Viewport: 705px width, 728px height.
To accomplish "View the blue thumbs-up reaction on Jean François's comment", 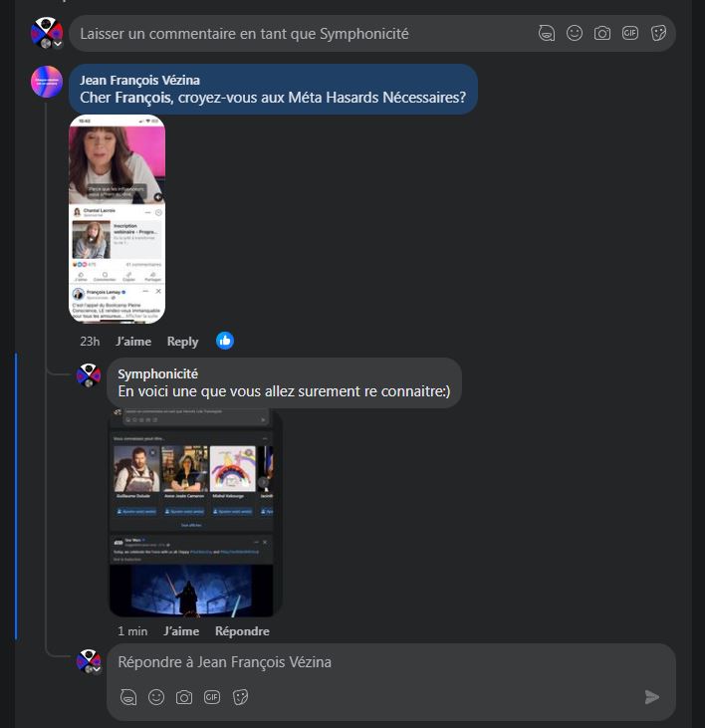I will coord(225,341).
